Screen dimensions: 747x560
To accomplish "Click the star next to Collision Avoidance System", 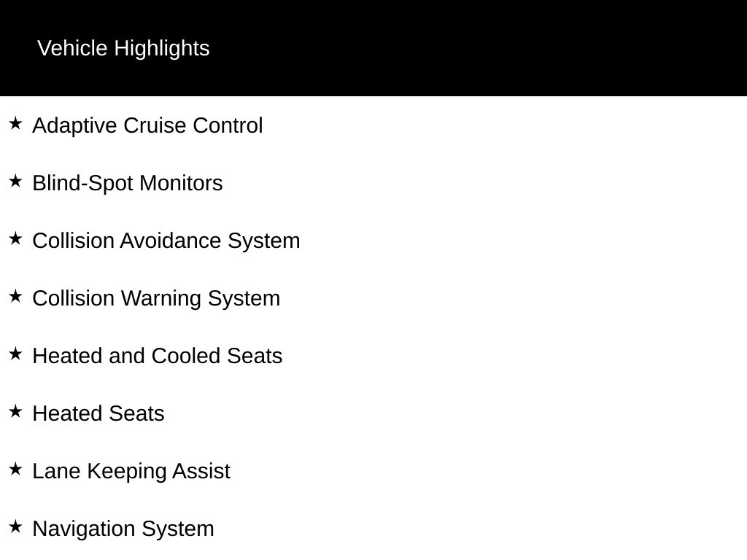I will click(15, 238).
